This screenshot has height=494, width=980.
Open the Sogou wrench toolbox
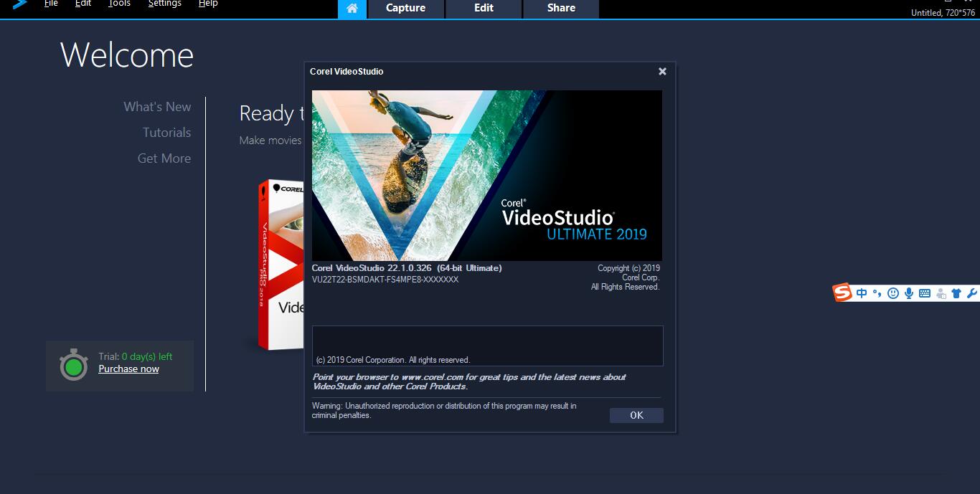click(972, 293)
